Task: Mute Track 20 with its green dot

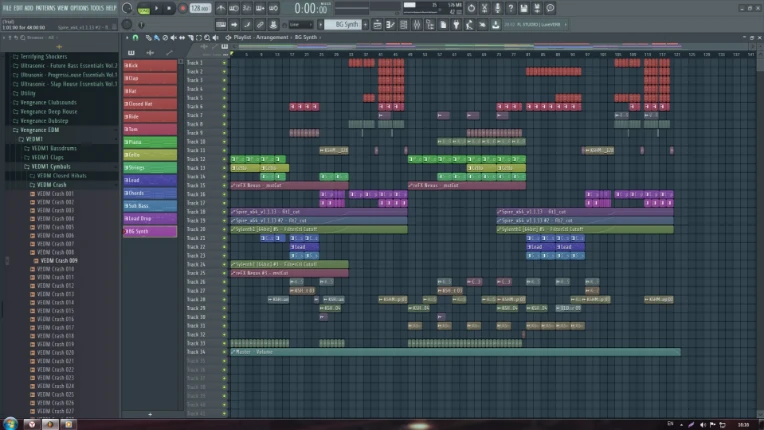Action: [x=224, y=229]
